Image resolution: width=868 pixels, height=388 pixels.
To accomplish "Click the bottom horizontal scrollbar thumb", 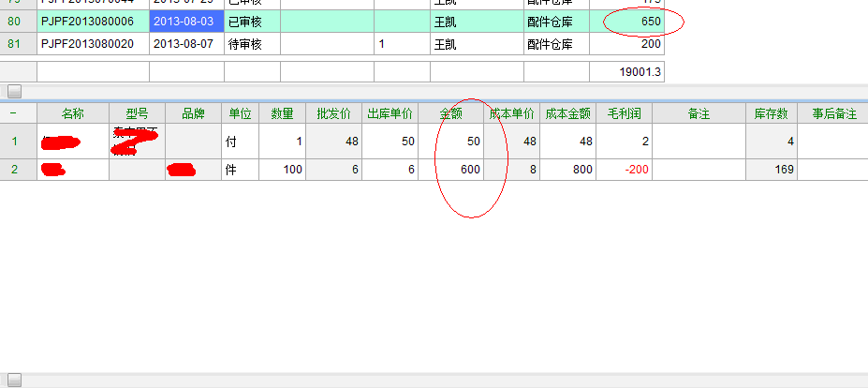I will pos(15,380).
